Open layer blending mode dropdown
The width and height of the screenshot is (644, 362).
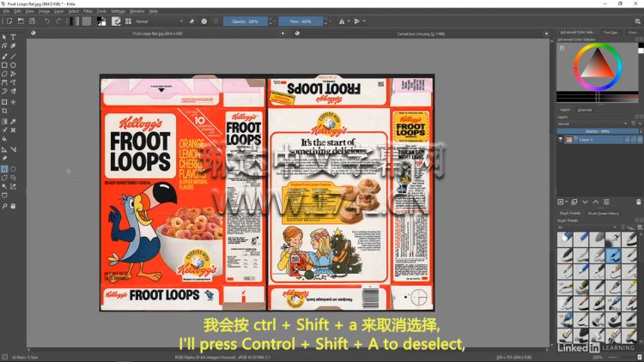[592, 124]
